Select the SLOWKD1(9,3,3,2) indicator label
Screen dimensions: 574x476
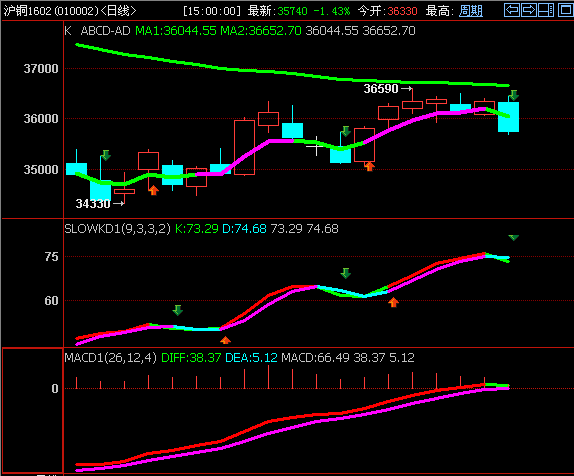[118, 228]
